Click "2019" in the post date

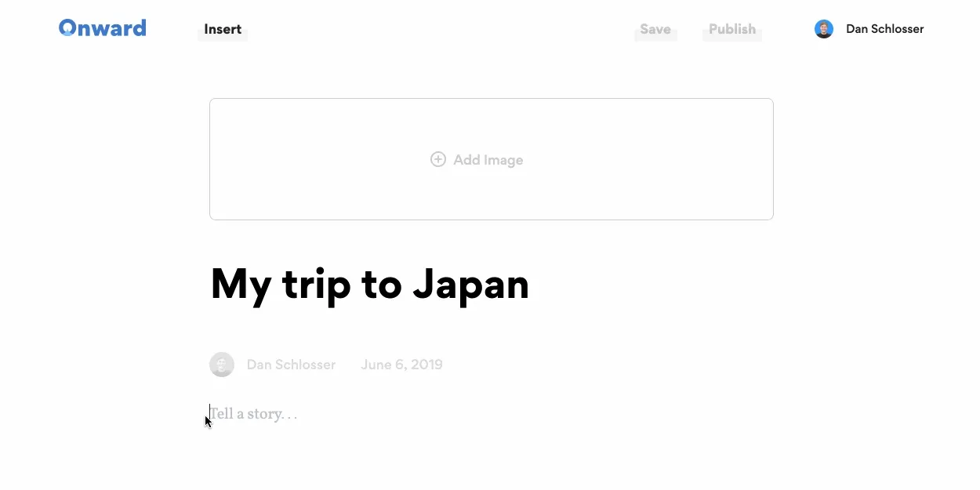click(x=427, y=365)
